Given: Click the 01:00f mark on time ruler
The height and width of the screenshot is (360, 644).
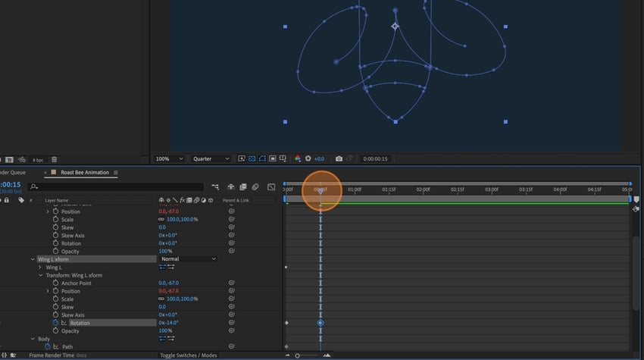Looking at the screenshot, I should pos(355,189).
